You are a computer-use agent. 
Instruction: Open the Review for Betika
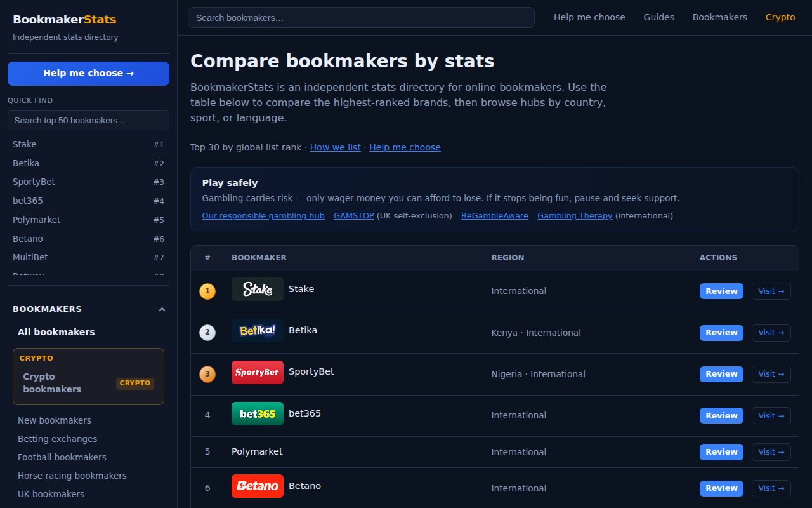(721, 333)
